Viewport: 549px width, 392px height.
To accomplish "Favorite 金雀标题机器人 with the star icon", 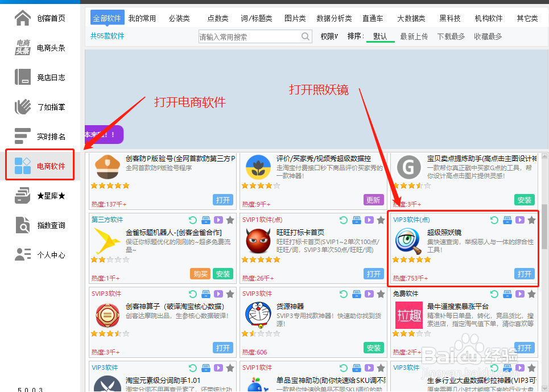I will tap(230, 220).
